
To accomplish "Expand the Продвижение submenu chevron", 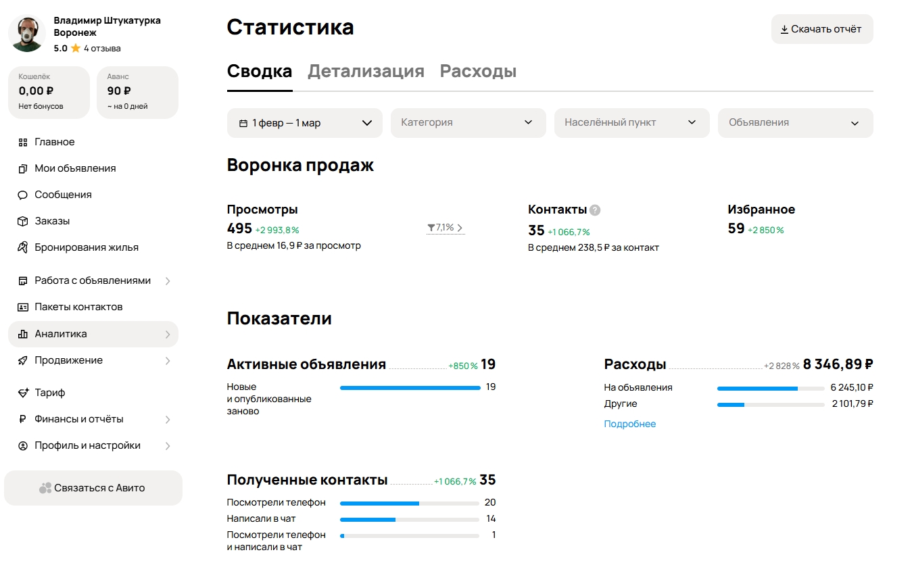I will pos(168,361).
